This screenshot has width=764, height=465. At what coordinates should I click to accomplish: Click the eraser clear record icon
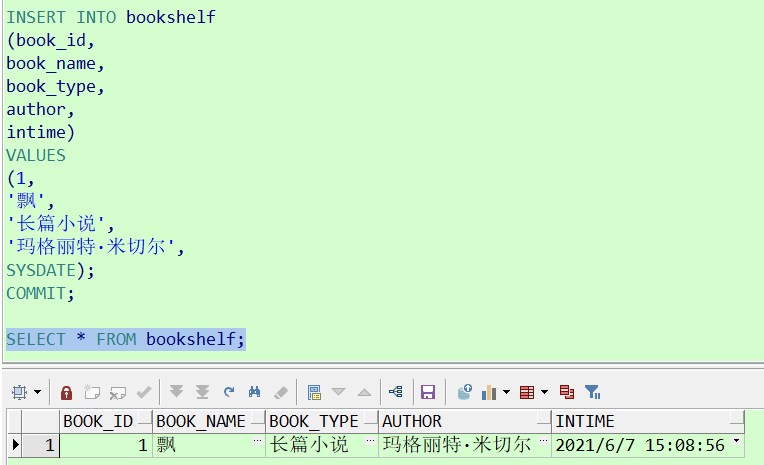281,392
